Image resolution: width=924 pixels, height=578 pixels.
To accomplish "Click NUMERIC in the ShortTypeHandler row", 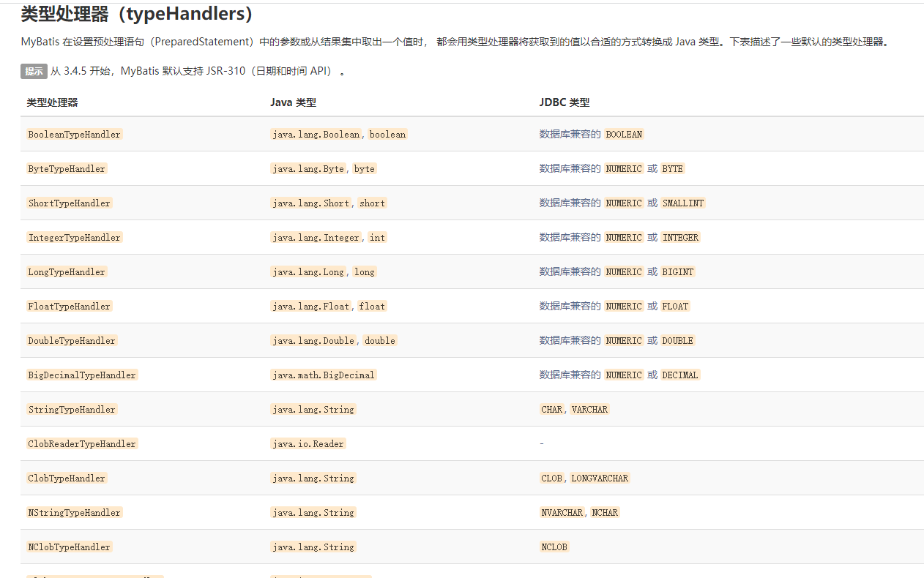I will click(625, 203).
